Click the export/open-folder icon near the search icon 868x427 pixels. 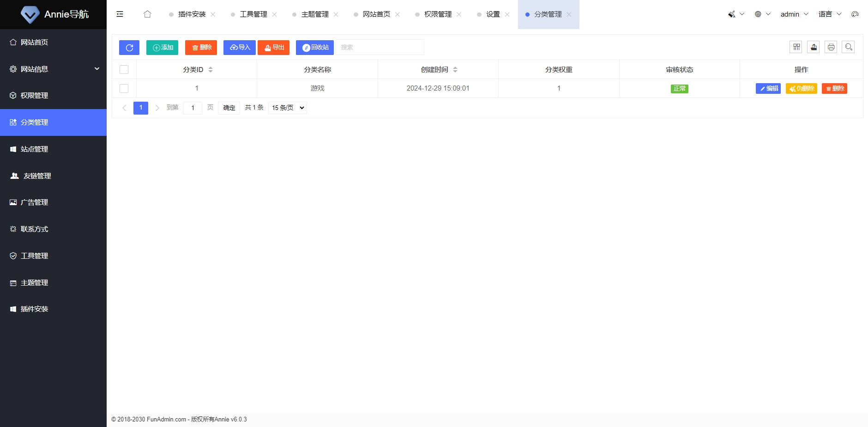coord(814,47)
